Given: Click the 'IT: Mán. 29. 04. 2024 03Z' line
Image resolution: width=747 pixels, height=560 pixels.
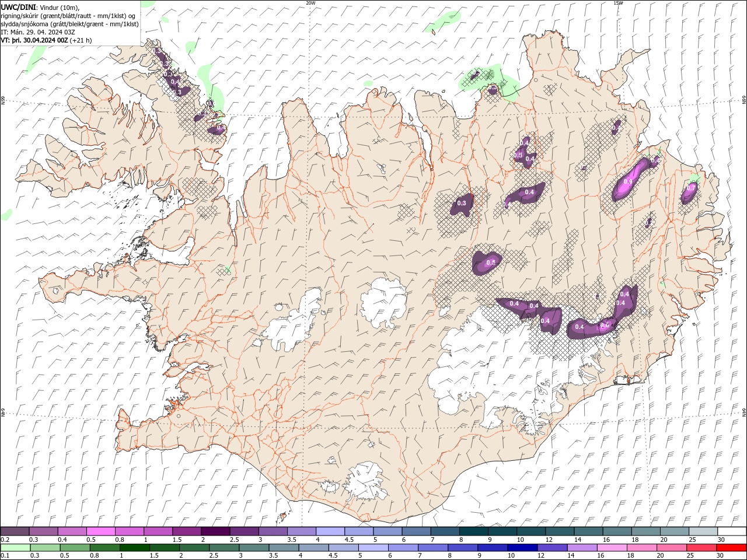Looking at the screenshot, I should coord(38,32).
